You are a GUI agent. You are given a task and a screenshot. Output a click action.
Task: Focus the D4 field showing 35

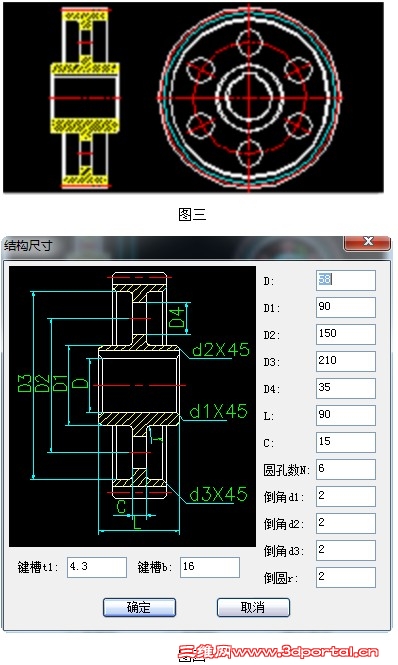point(346,388)
